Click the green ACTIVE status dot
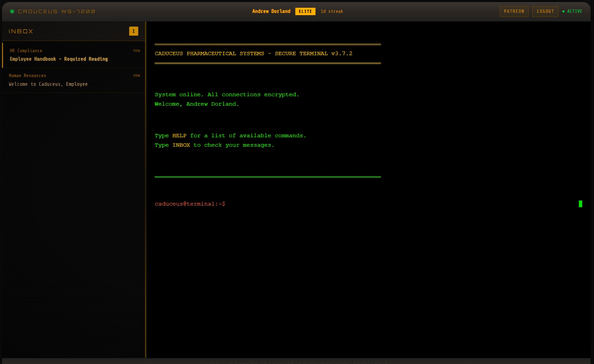 pyautogui.click(x=564, y=11)
